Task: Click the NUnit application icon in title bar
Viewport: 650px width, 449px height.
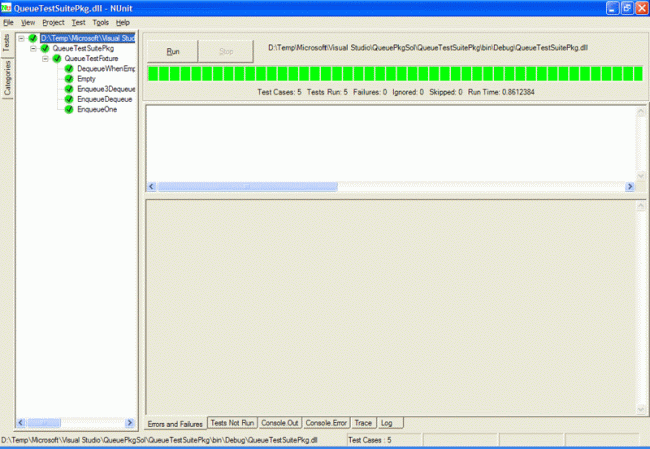Action: [x=6, y=8]
